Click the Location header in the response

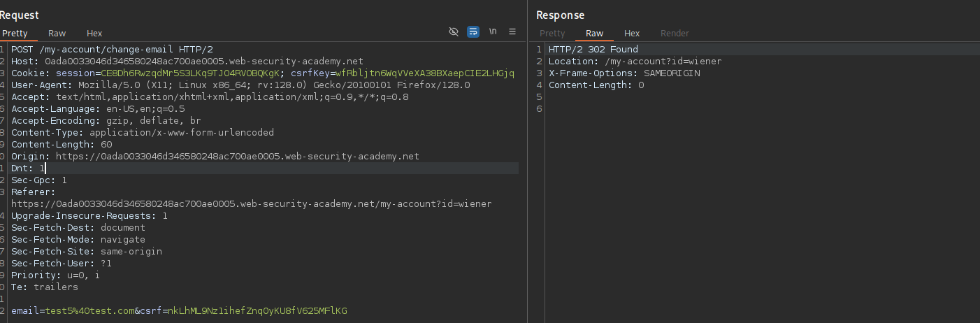(635, 61)
